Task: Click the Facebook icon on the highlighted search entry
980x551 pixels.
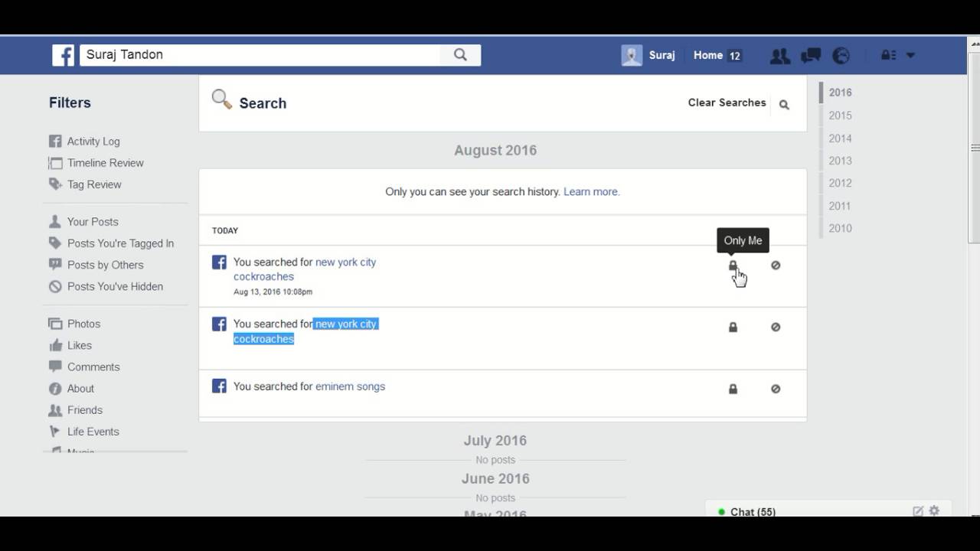Action: [219, 324]
